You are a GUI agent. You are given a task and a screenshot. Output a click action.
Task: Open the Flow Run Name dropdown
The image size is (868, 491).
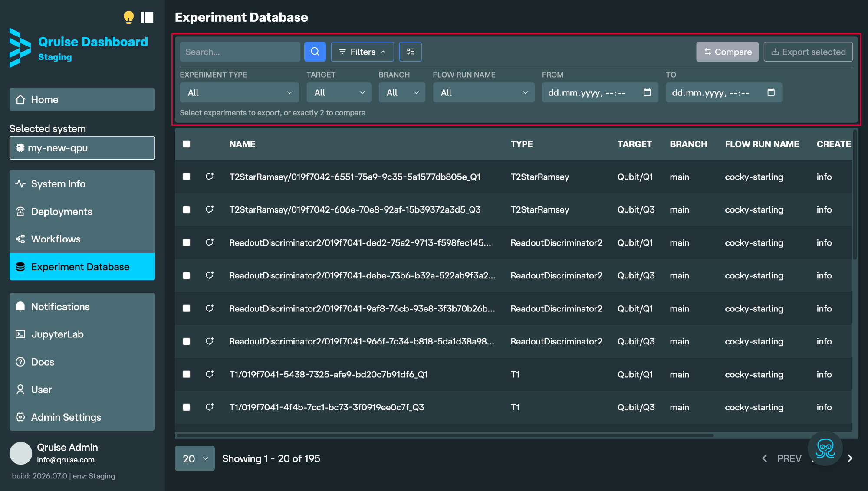(x=484, y=92)
